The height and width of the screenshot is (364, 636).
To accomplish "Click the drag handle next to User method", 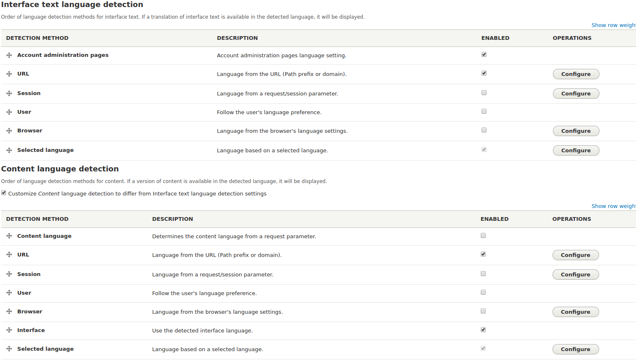I will 9,112.
